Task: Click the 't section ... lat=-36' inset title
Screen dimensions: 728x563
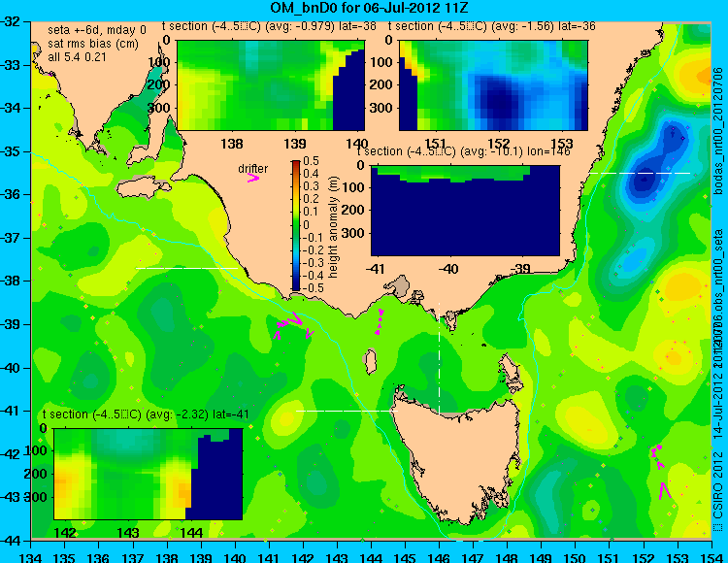Action: [492, 26]
